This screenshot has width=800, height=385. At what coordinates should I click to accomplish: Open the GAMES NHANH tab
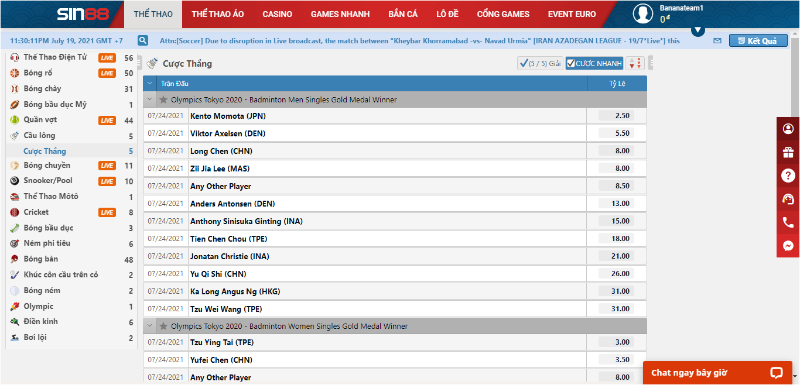(x=340, y=14)
